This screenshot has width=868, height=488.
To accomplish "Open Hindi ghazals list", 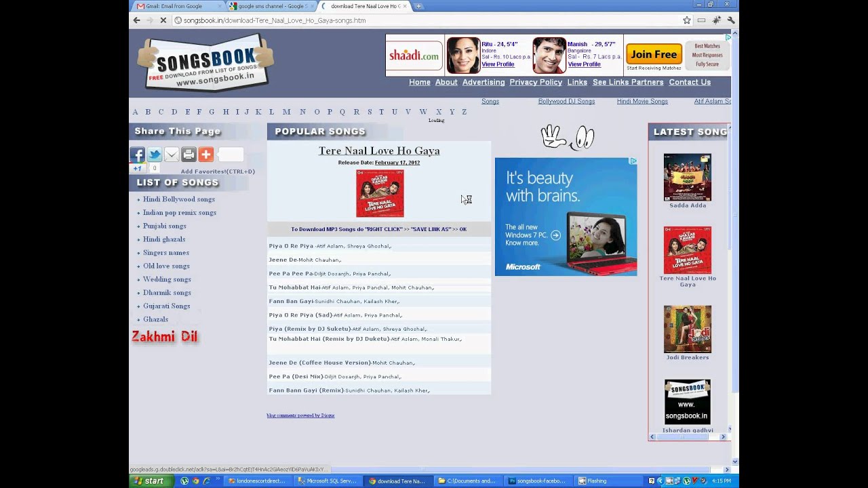I will [x=164, y=239].
